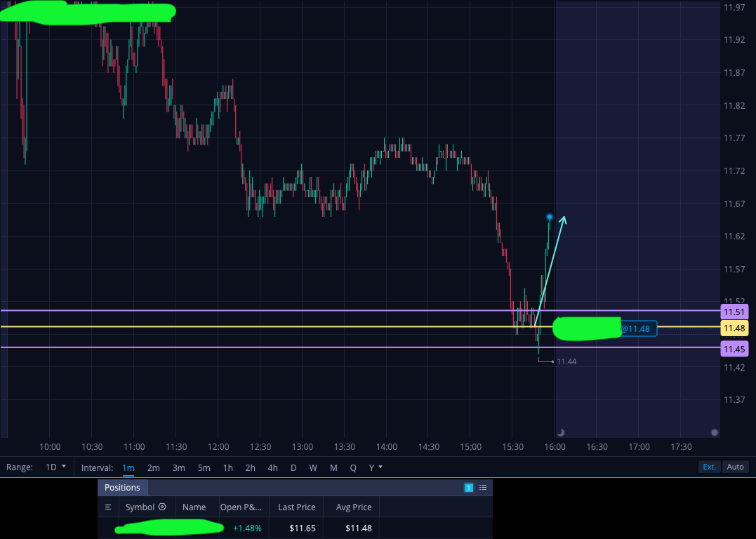Switch to the Positions tab
The height and width of the screenshot is (539, 756).
pos(122,487)
